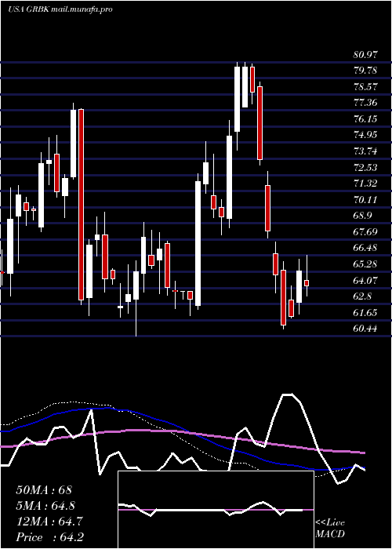Click the 72.53 price axis label
Viewport: 392px width, 549px height.
[365, 167]
